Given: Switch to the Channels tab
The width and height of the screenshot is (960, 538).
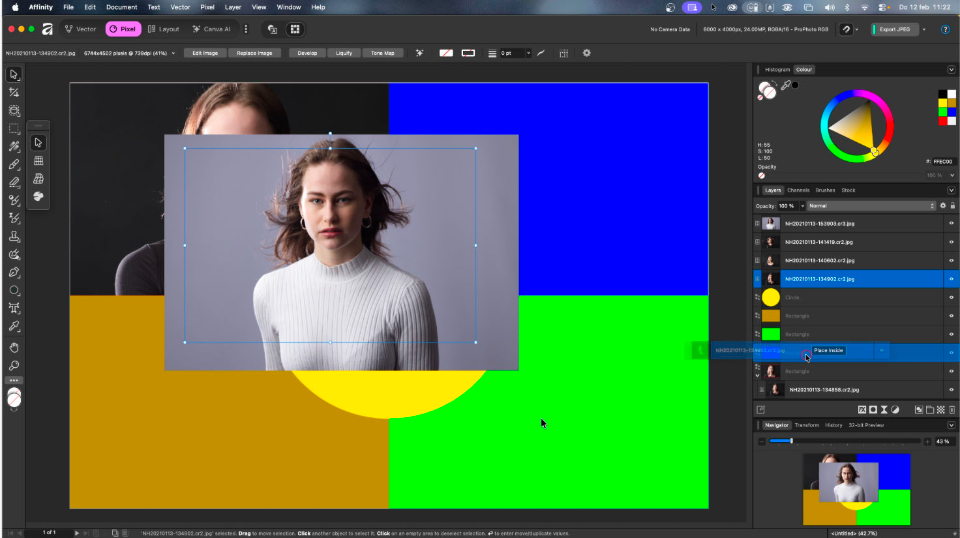Looking at the screenshot, I should click(x=798, y=190).
